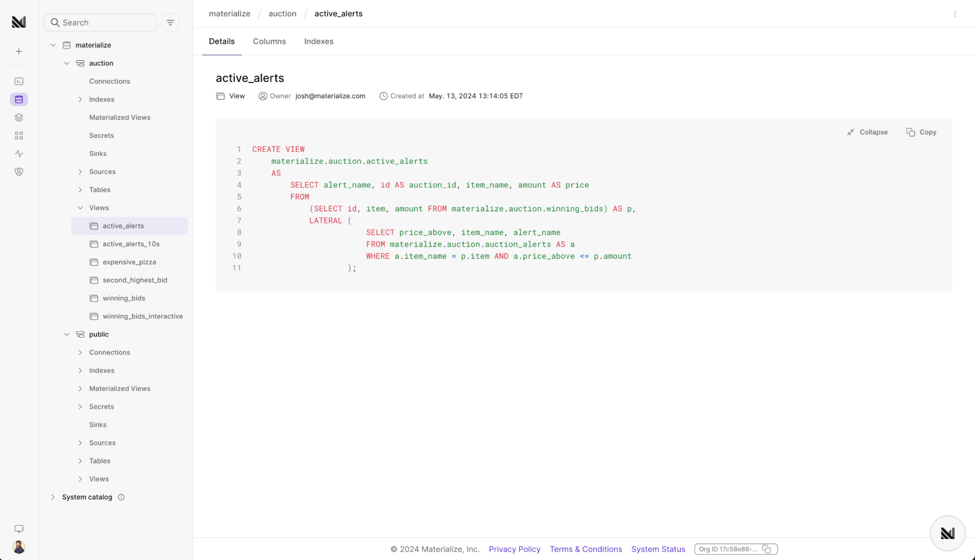This screenshot has width=975, height=560.
Task: Select the active_alerts view in tree
Action: click(x=130, y=226)
